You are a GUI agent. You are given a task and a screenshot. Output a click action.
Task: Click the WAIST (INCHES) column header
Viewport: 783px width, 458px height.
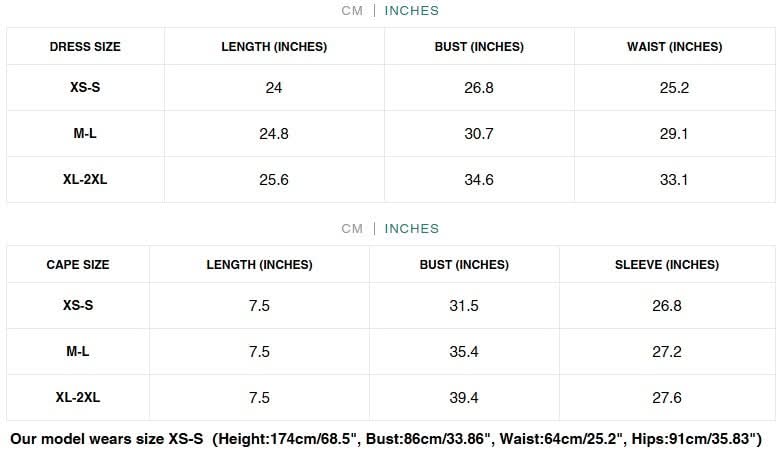pos(675,46)
